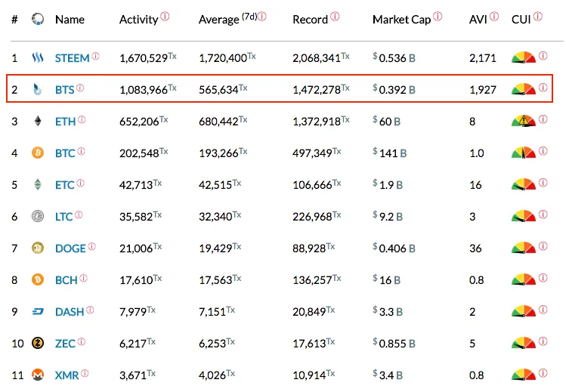Click info icon next to XMR name
This screenshot has width=566, height=392.
[x=85, y=373]
